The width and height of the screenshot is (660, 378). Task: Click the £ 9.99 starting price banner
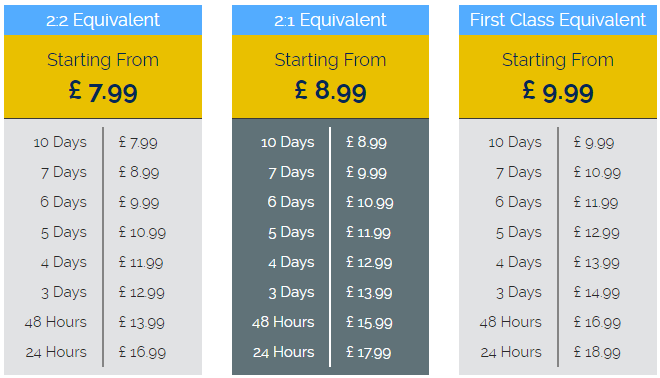[x=557, y=77]
